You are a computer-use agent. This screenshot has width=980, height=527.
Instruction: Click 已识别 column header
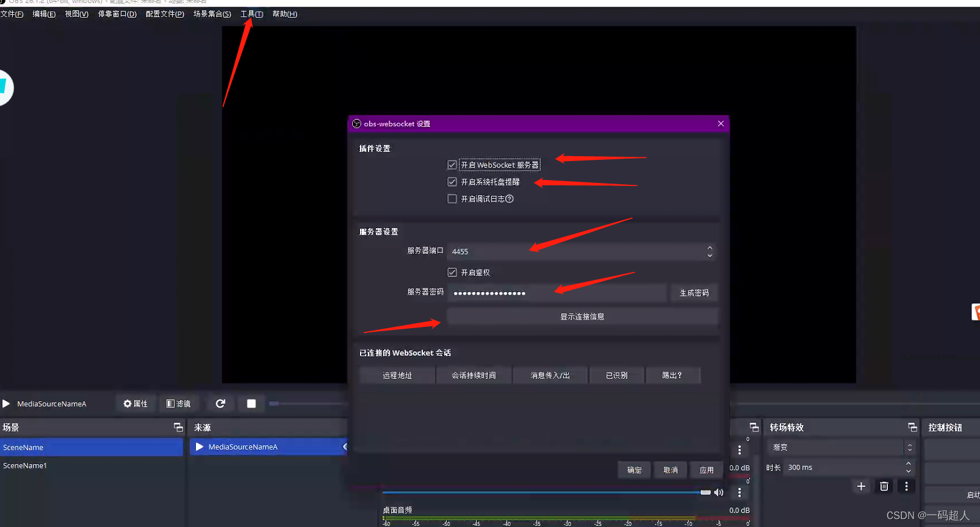pos(616,375)
